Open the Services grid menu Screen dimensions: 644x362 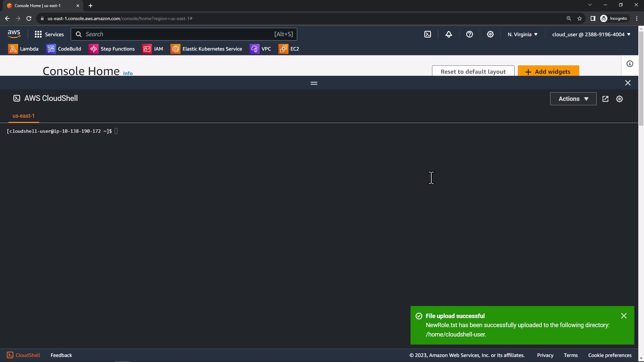click(49, 34)
